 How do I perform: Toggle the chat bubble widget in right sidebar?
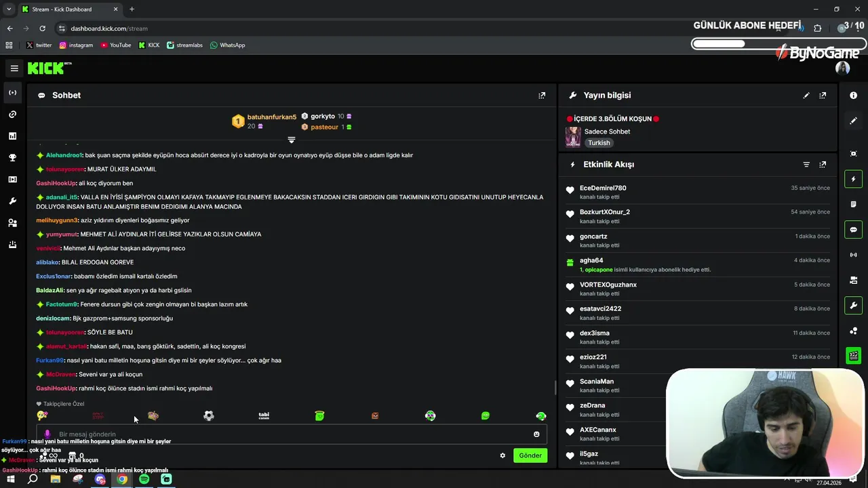854,230
